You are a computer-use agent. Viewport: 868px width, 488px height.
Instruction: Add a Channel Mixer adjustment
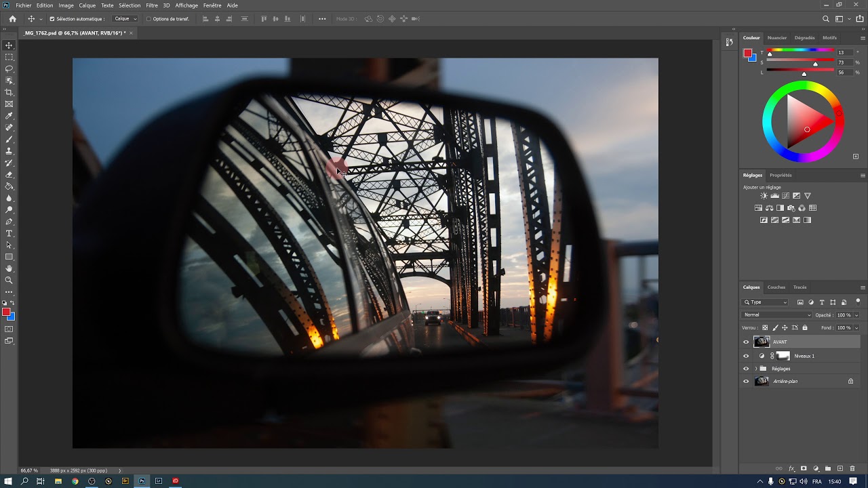pos(802,208)
